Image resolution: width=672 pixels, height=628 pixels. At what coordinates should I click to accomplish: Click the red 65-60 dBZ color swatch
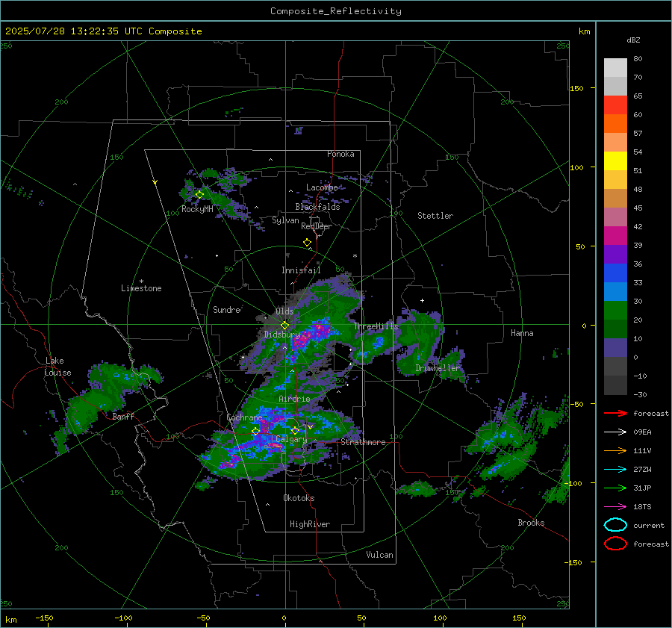(x=615, y=105)
